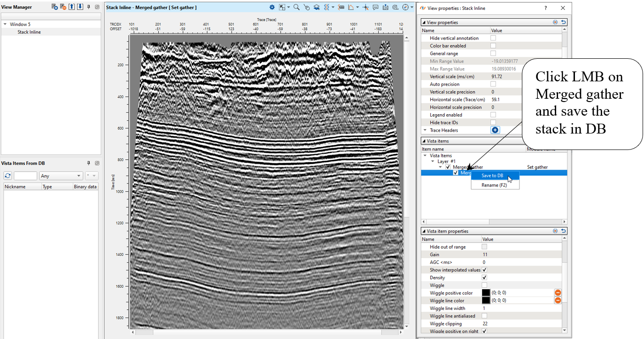This screenshot has width=644, height=339.
Task: Select the magnifier zoom tool
Action: click(x=296, y=8)
